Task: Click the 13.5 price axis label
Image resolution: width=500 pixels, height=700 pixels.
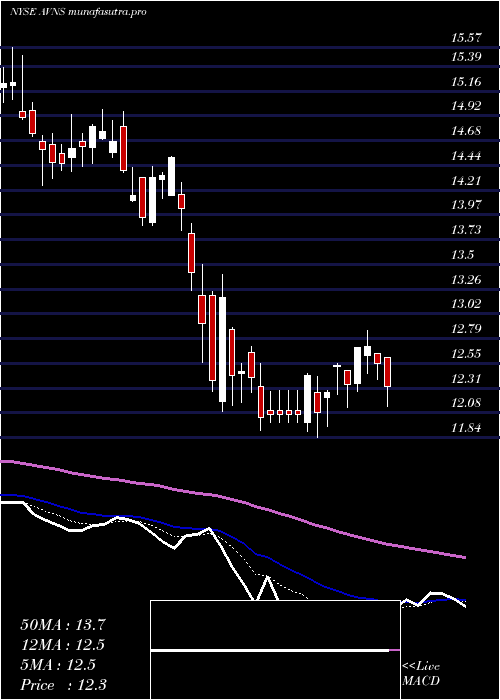Action: click(463, 255)
